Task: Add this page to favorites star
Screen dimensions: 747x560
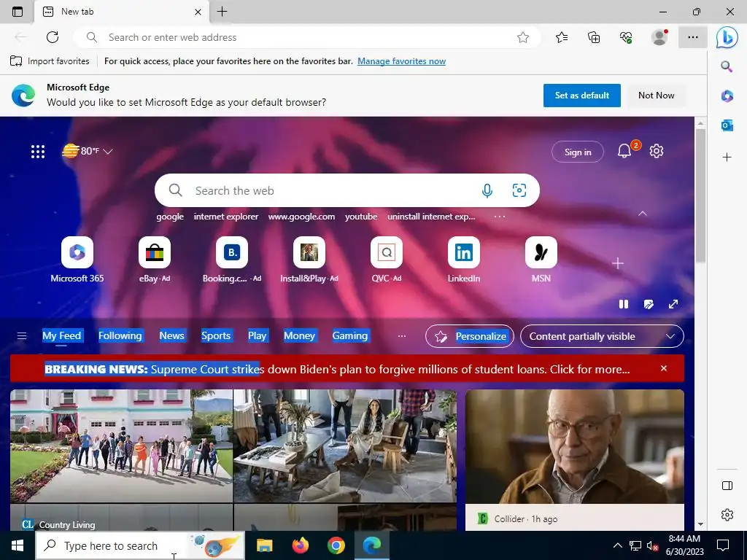Action: tap(522, 37)
